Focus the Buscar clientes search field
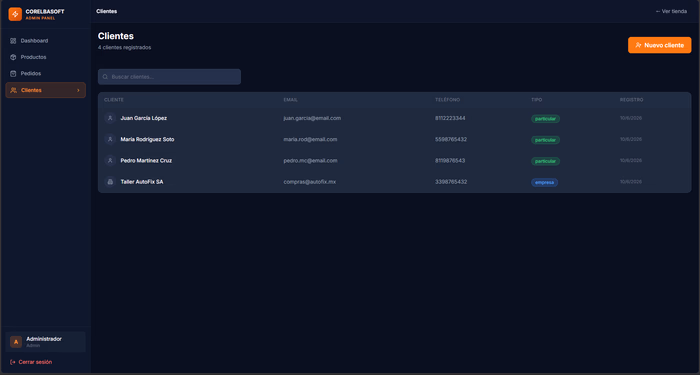This screenshot has height=375, width=700. (169, 77)
